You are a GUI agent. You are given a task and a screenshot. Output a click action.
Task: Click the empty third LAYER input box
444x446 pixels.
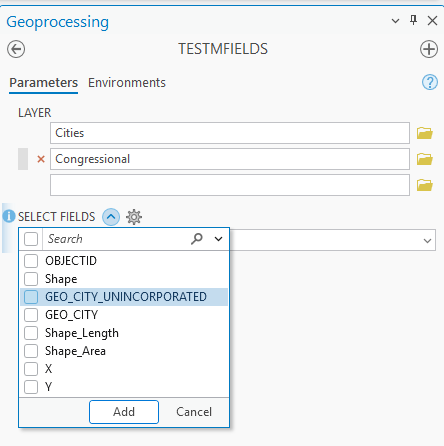click(x=230, y=185)
